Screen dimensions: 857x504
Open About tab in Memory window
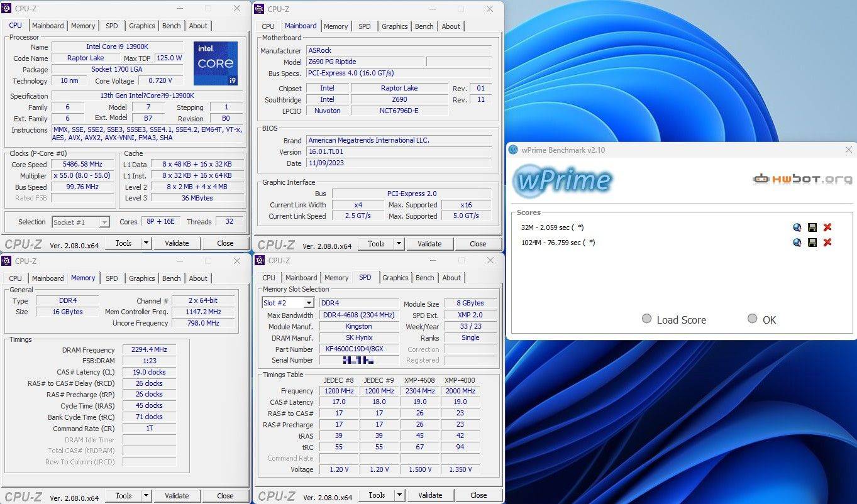tap(198, 278)
